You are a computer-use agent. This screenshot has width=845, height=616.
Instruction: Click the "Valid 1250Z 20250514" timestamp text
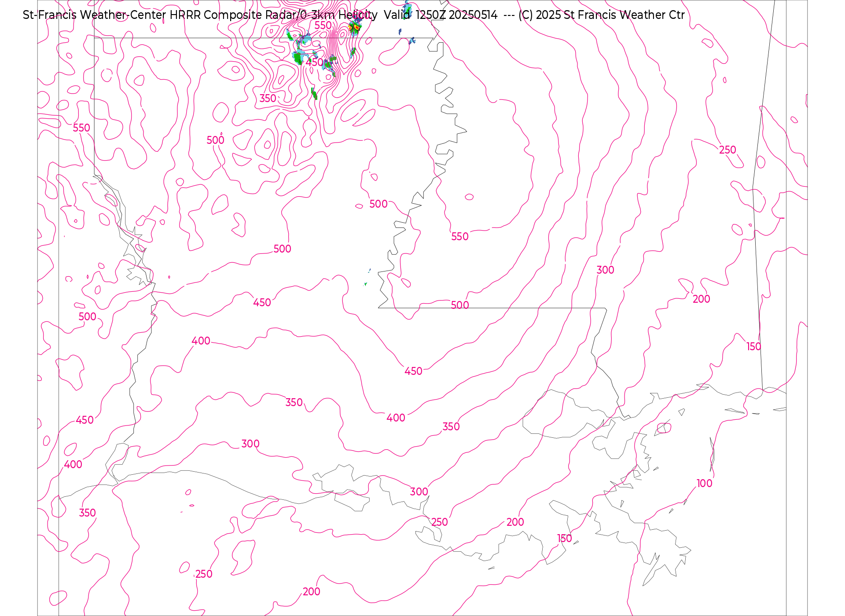click(x=441, y=15)
